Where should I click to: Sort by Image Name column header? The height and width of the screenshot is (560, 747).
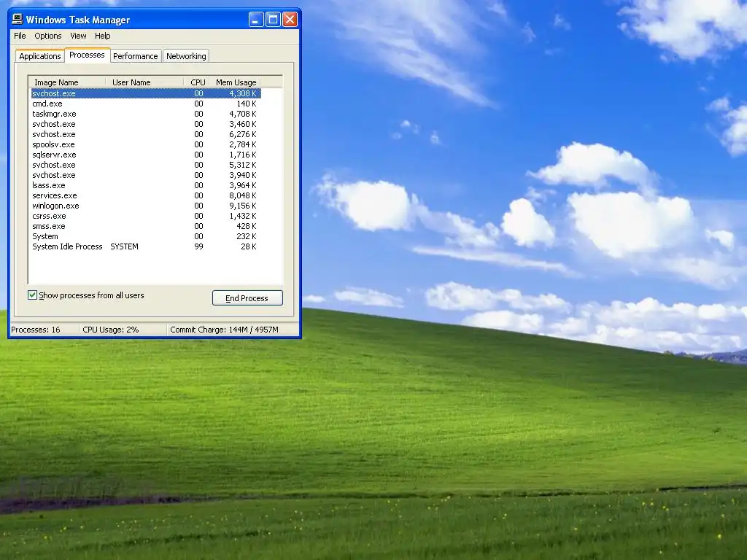(x=66, y=82)
